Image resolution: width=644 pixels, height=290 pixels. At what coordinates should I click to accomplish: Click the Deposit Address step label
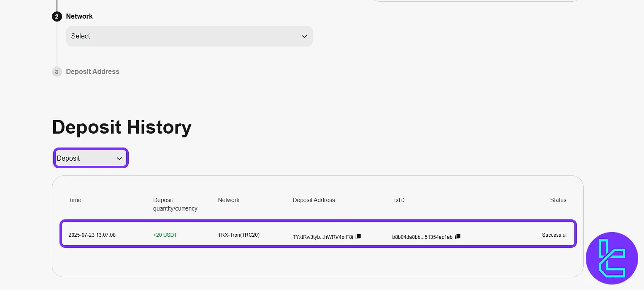click(92, 72)
